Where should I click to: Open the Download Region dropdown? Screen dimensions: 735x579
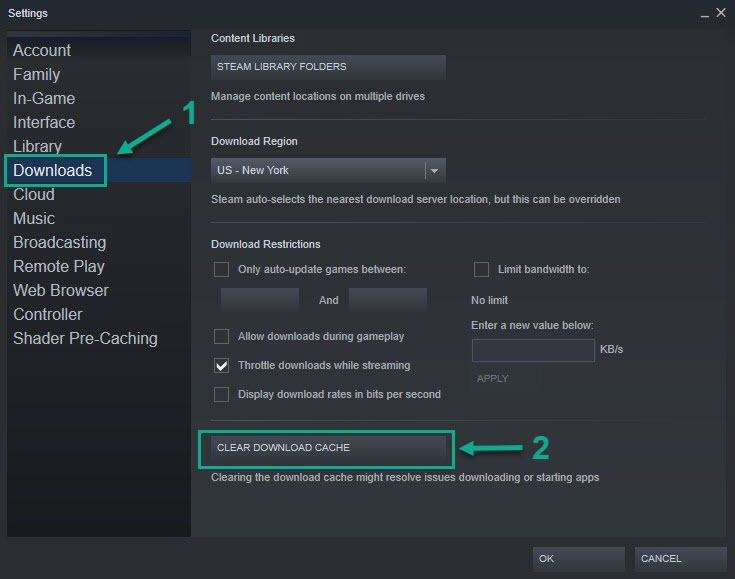click(328, 170)
